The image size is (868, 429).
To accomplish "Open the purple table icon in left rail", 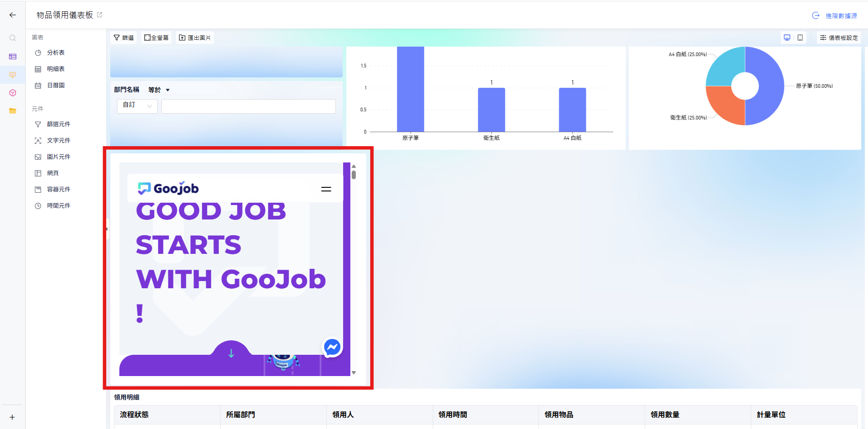I will pyautogui.click(x=13, y=57).
